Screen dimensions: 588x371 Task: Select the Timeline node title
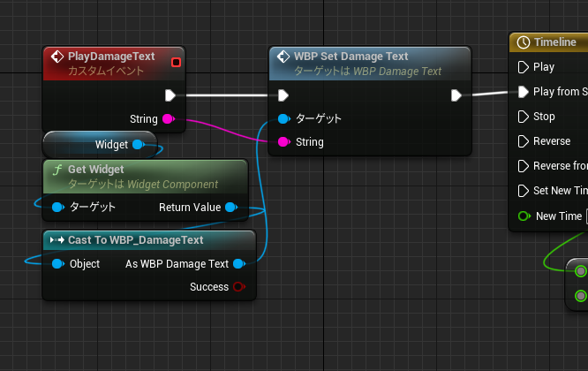point(555,42)
